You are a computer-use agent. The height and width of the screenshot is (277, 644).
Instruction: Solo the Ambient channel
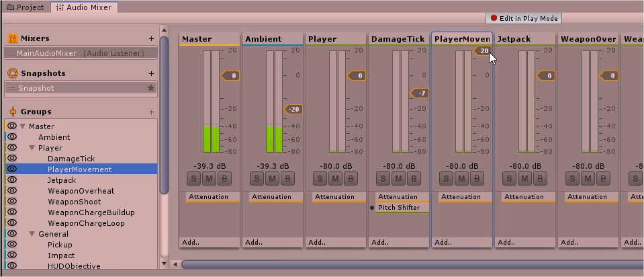(257, 179)
